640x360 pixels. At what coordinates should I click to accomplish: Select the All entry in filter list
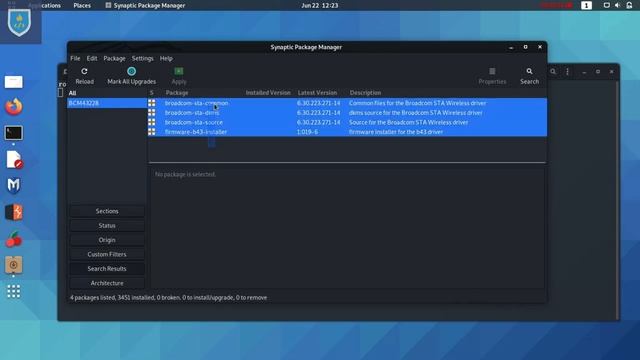107,93
